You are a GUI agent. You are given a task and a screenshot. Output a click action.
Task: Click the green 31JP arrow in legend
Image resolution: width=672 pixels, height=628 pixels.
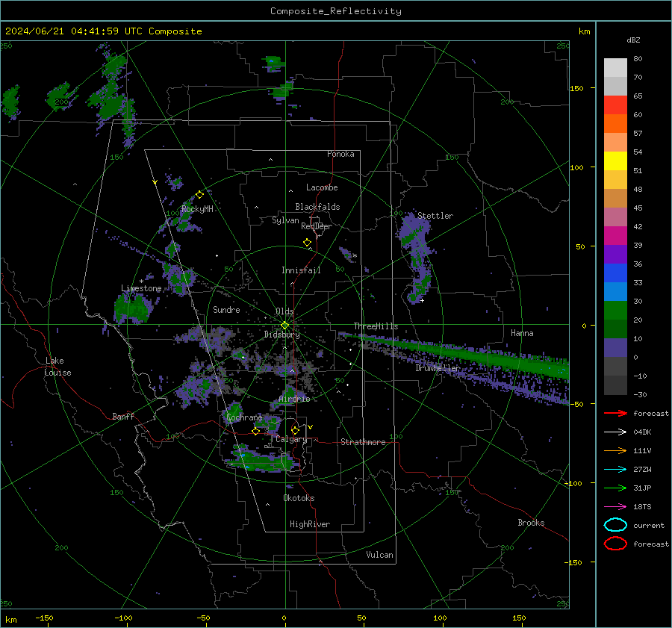pos(615,488)
